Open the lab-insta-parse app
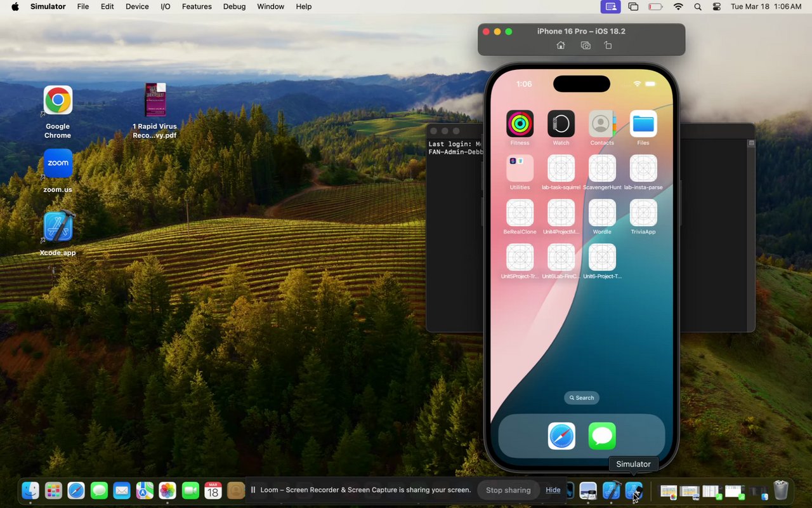This screenshot has width=812, height=508. 643,168
